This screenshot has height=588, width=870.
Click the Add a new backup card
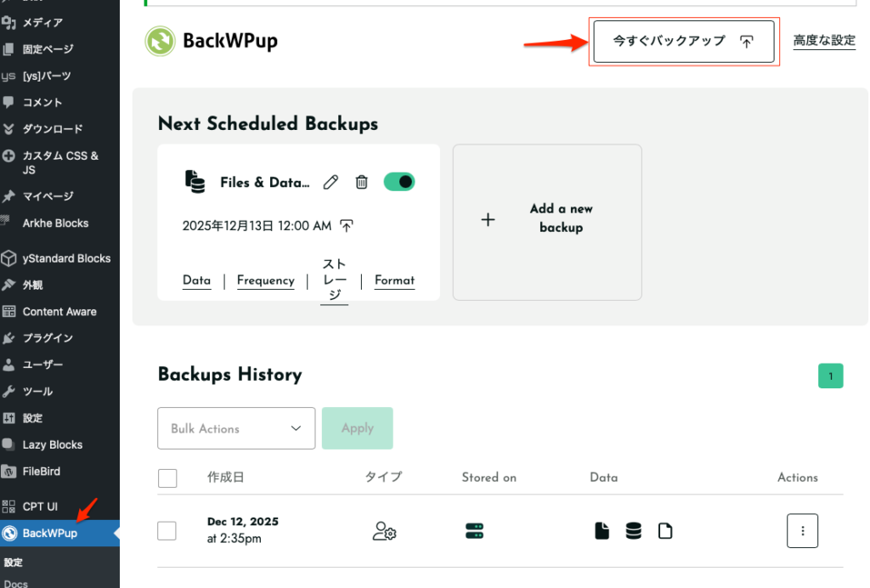[546, 222]
